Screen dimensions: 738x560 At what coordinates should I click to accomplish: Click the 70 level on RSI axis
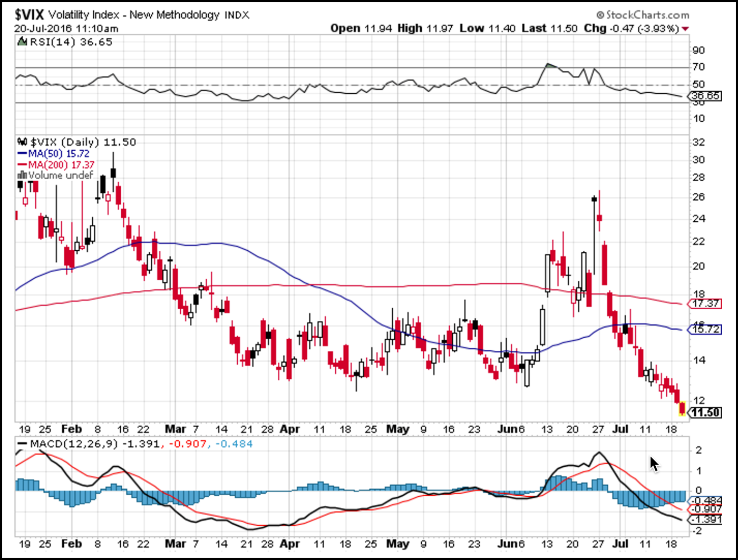698,67
